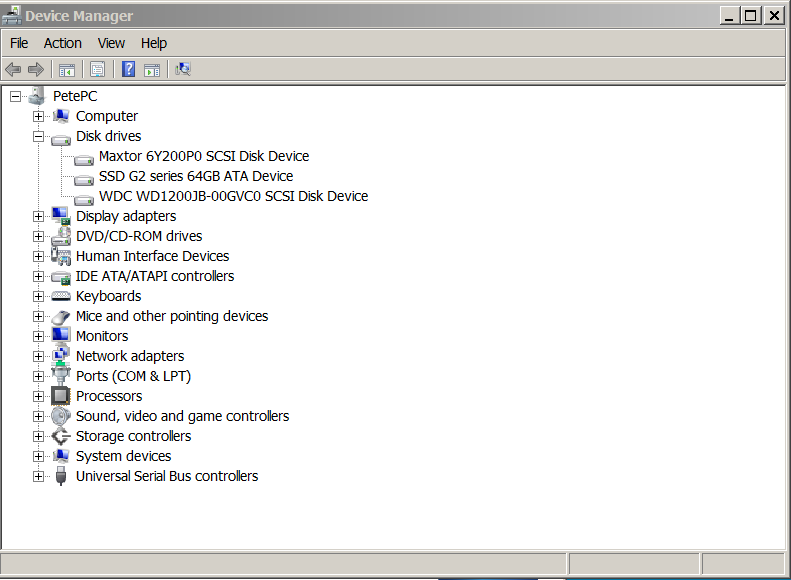
Task: Maximize the Device Manager window
Action: click(x=750, y=16)
